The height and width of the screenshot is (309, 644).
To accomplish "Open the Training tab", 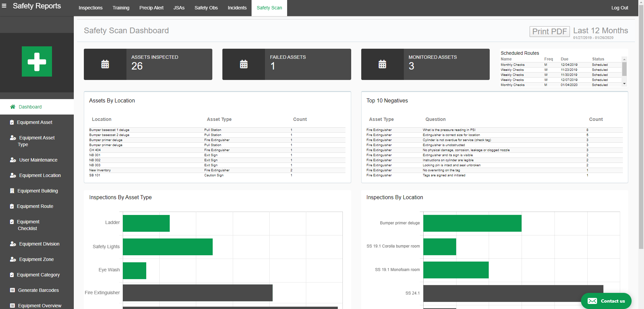I will click(x=121, y=8).
